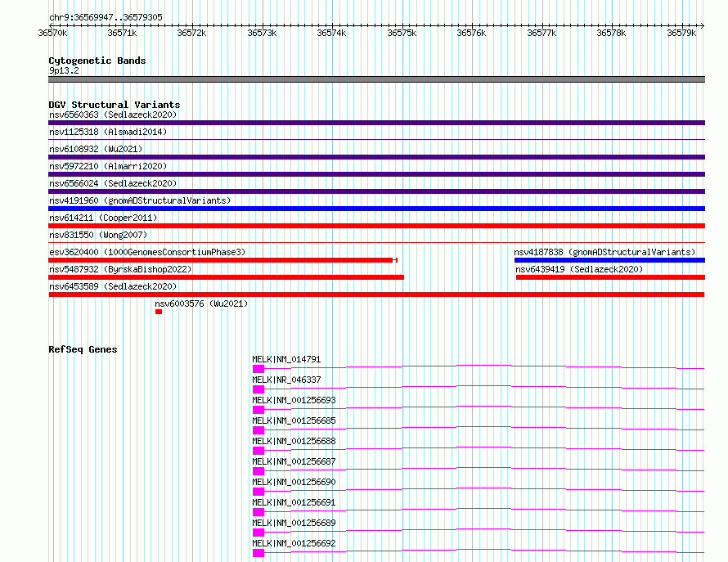
Task: Click the thin red line under nsv831550
Action: pos(376,242)
